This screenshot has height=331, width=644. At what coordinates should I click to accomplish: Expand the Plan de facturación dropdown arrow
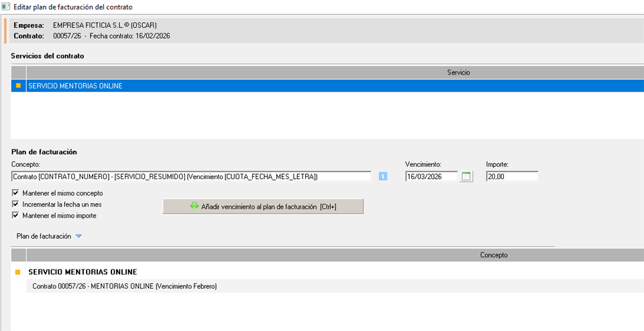pos(78,237)
